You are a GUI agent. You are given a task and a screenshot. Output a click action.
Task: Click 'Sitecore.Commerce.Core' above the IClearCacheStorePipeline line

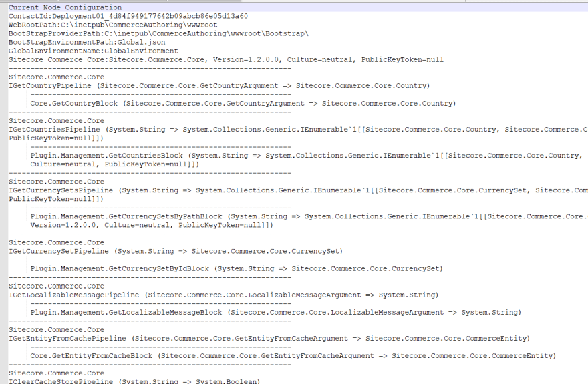[56, 373]
